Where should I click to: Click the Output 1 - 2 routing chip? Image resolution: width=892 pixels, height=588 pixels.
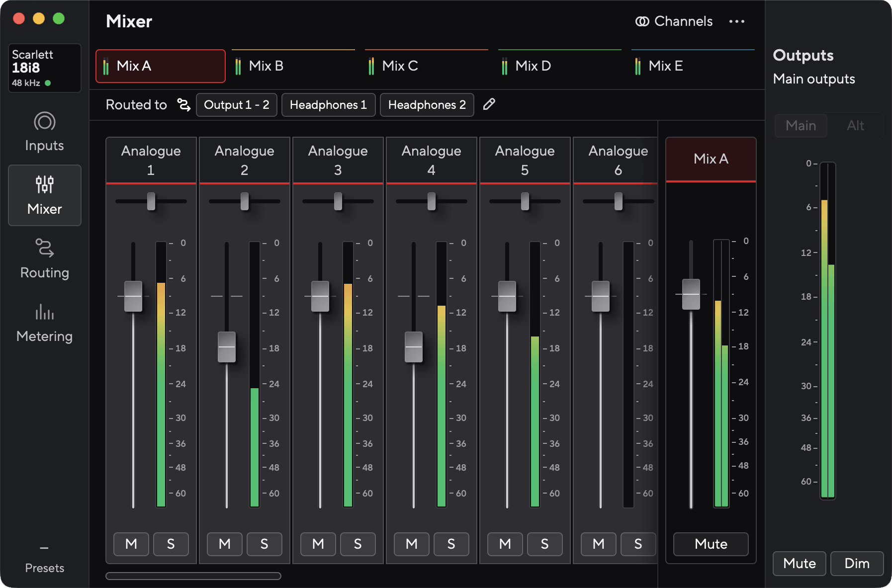click(237, 105)
